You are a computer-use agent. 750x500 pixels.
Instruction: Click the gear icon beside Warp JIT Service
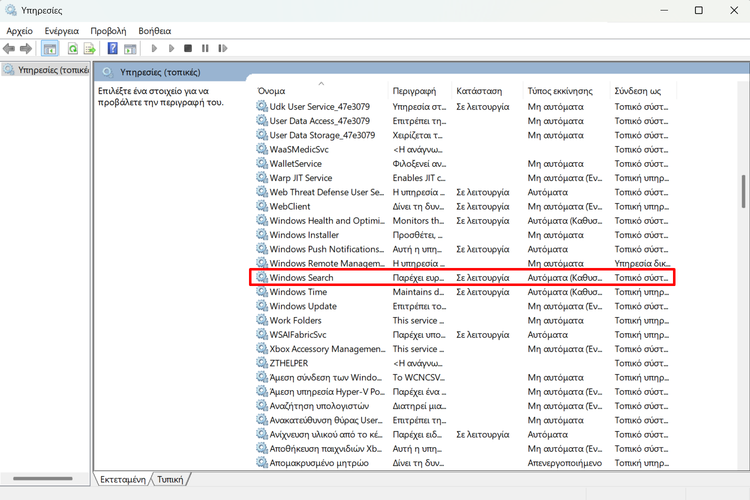click(262, 178)
